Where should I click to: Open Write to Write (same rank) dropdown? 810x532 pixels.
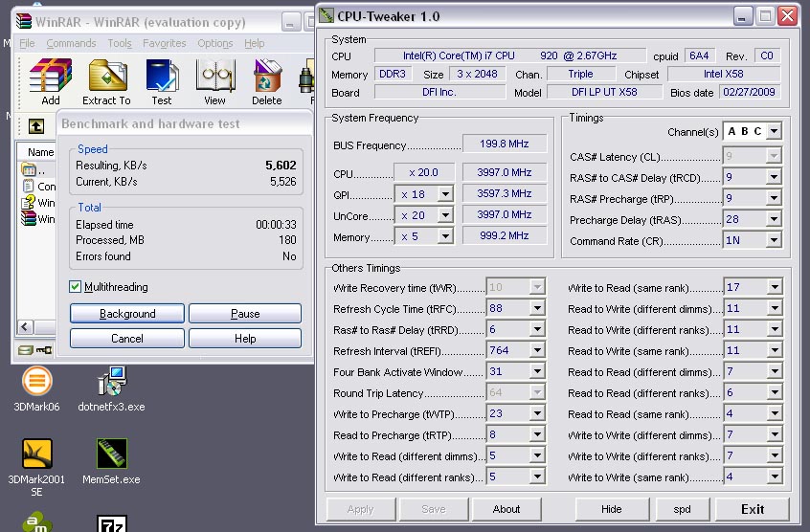[775, 477]
